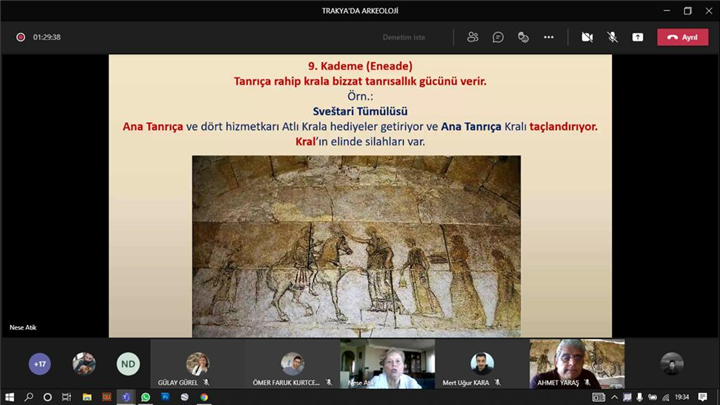Click the system tray microphone icon
720x405 pixels.
[640, 397]
